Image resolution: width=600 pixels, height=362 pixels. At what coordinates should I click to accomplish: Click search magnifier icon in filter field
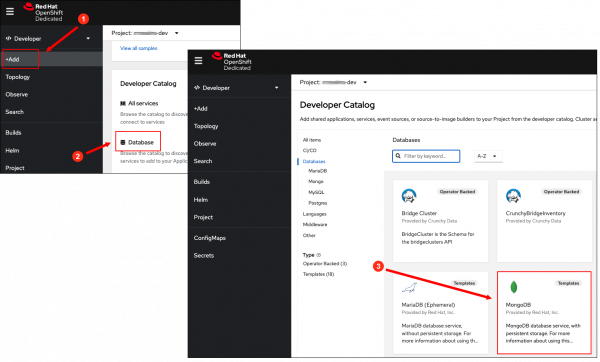(x=398, y=156)
